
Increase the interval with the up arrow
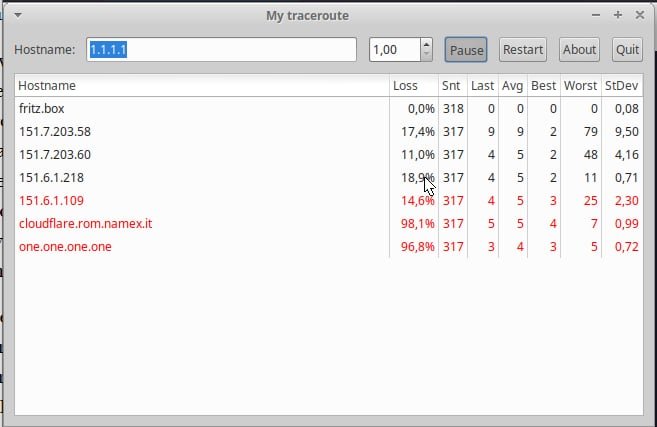pos(426,44)
